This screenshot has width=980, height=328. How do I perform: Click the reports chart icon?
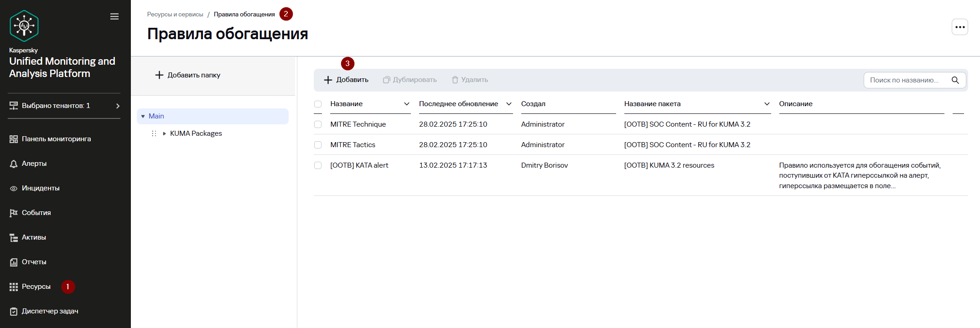coord(14,262)
